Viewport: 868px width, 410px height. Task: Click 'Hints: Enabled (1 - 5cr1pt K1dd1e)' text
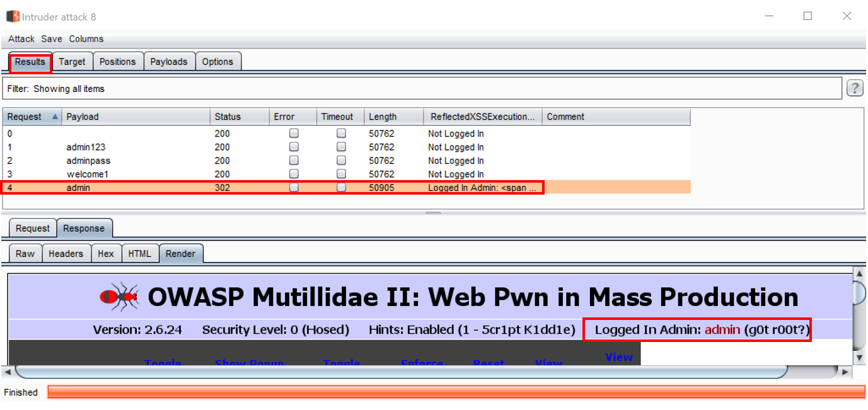[x=472, y=329]
